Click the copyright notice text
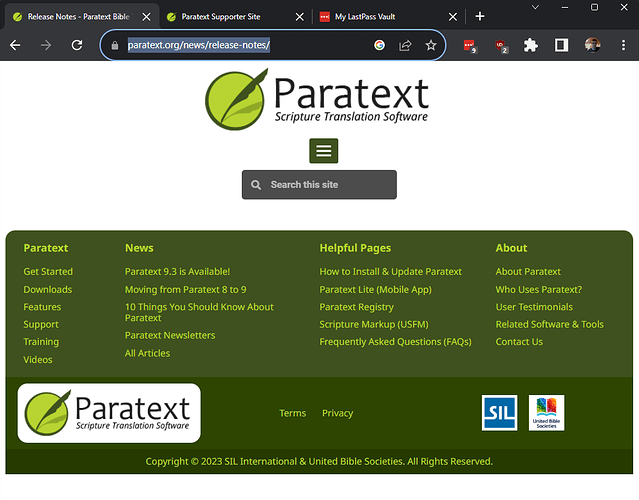The image size is (639, 500). tap(319, 462)
